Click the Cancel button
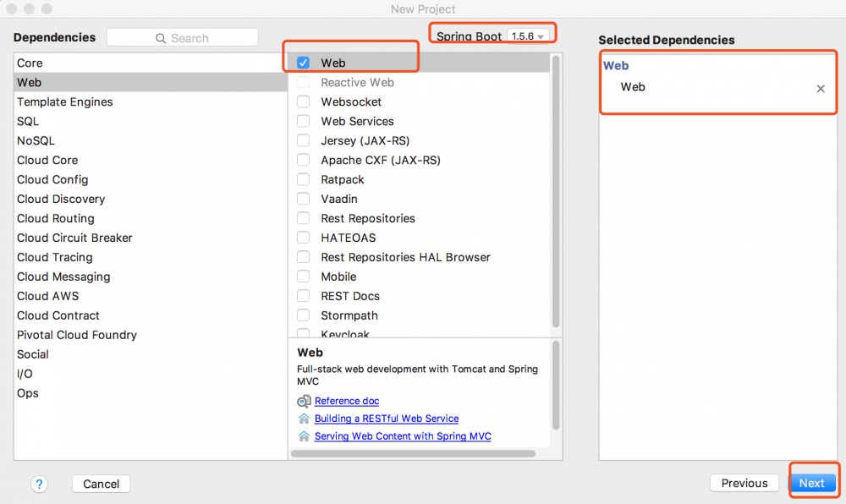This screenshot has width=846, height=504. 101,484
